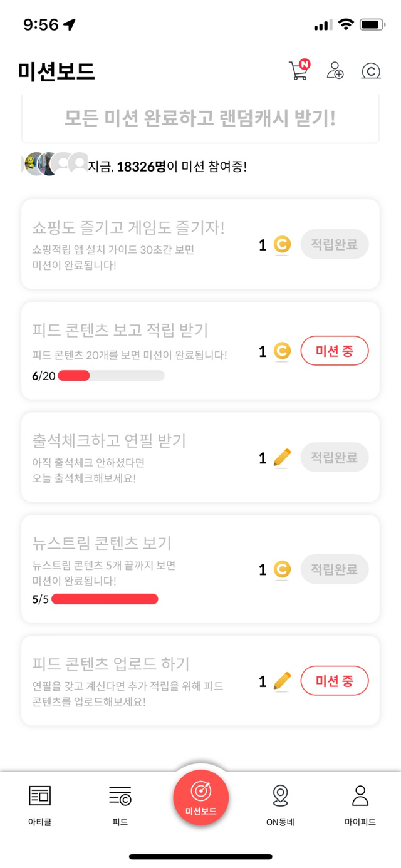The image size is (401, 868).
Task: Switch to the 피드 tab
Action: tap(120, 803)
